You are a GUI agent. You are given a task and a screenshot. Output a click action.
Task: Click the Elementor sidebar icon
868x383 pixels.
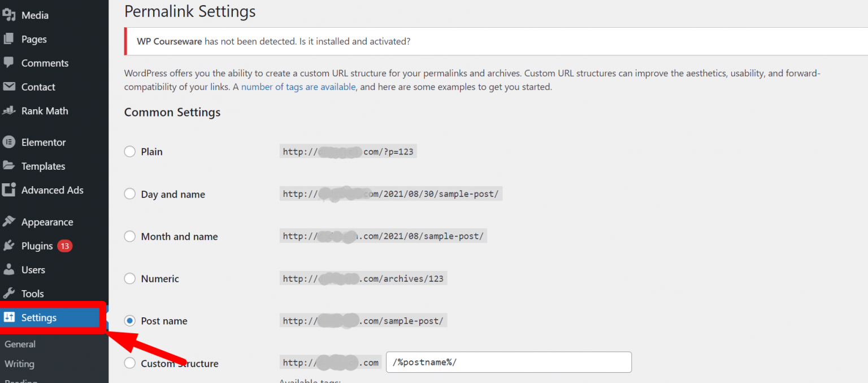[x=9, y=142]
